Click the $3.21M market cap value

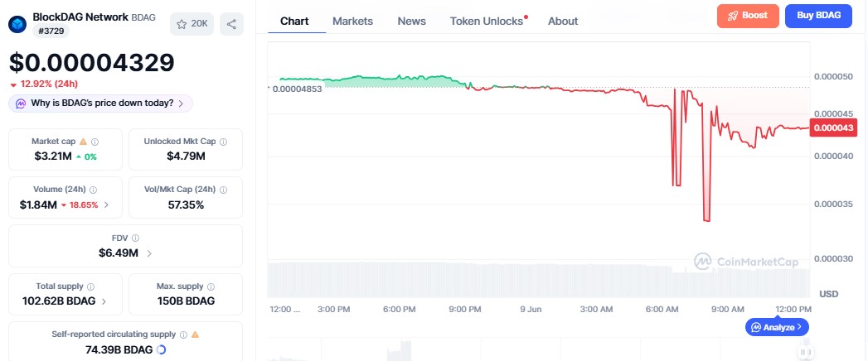tap(53, 156)
